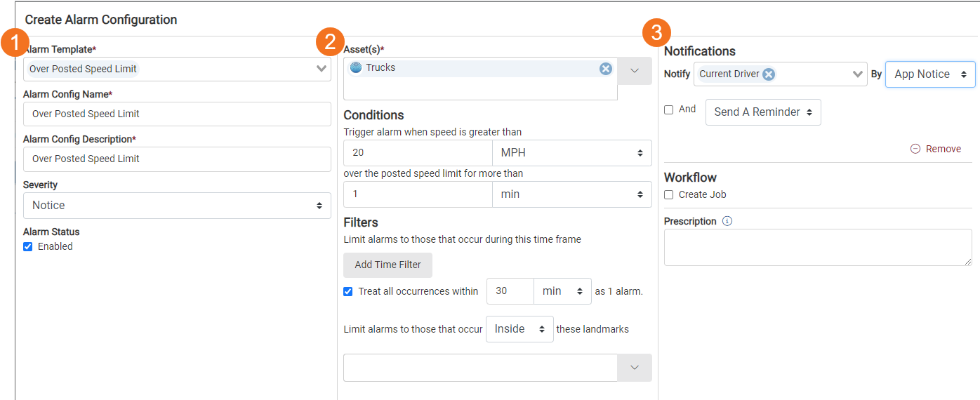Open the Alarm Template dropdown
The height and width of the screenshot is (400, 980).
click(x=177, y=69)
